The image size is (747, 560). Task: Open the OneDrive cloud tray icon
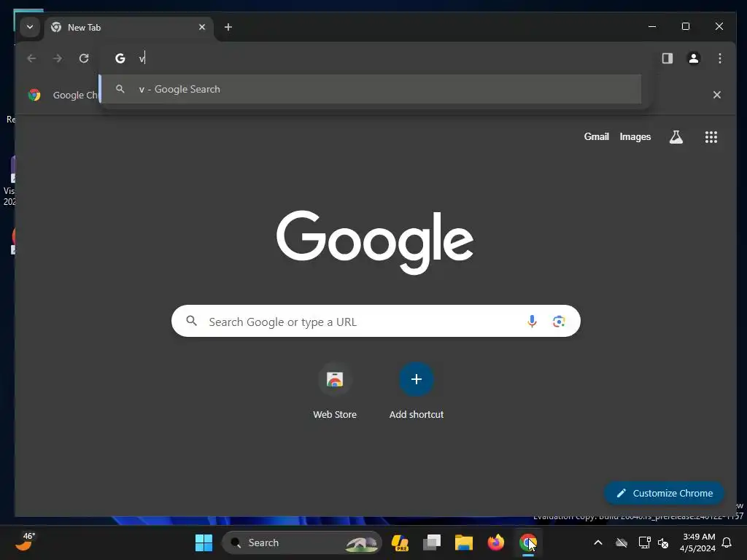(x=622, y=542)
